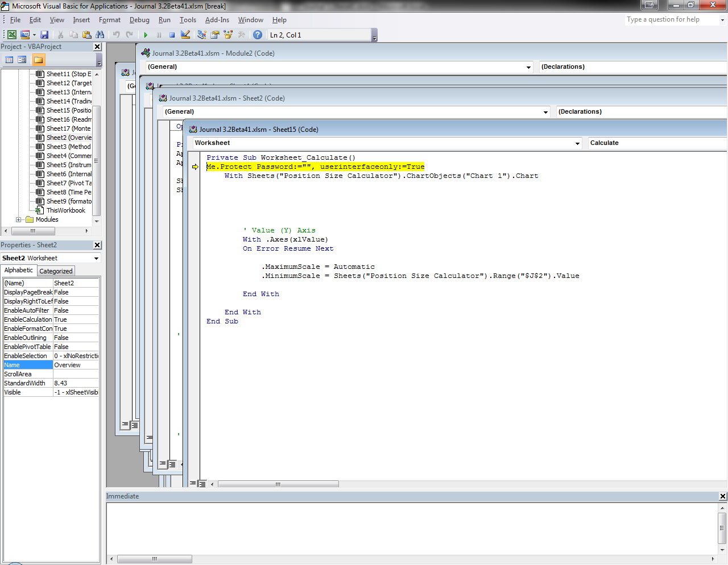Click in the Immediate window text area
Screen dimensions: 728x565
coord(412,529)
